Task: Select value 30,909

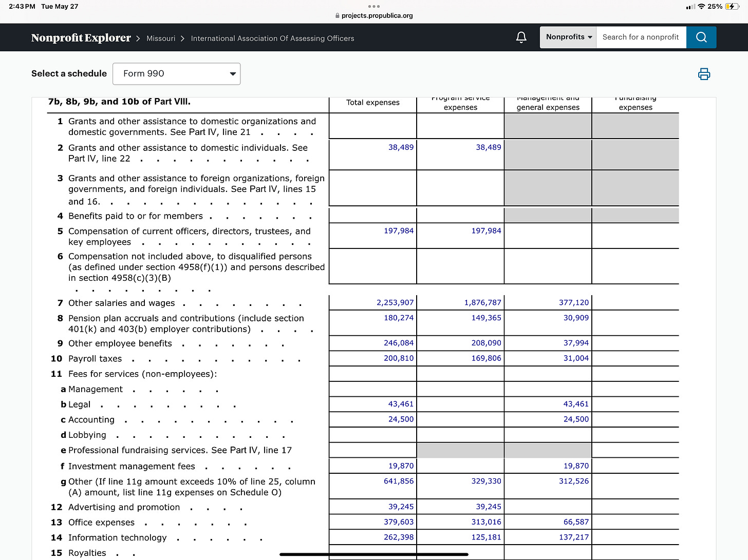Action: click(576, 318)
